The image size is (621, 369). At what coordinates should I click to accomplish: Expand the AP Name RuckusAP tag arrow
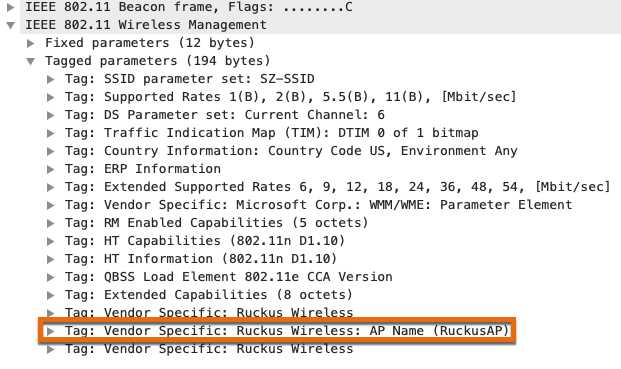50,331
